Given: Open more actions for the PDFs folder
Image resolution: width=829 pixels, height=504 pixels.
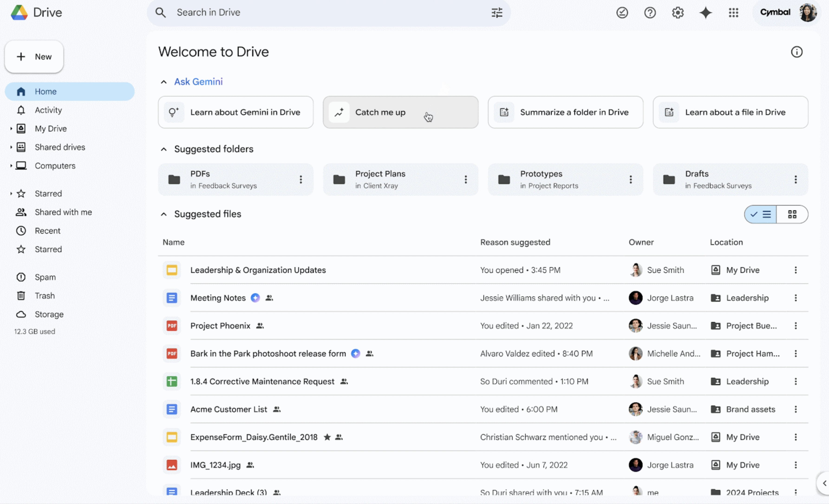Looking at the screenshot, I should (301, 179).
